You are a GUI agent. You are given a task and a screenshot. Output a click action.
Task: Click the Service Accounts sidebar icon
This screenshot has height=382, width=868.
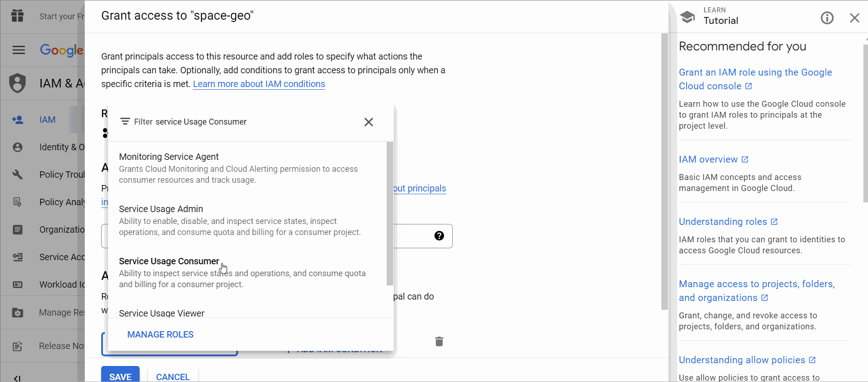click(17, 257)
